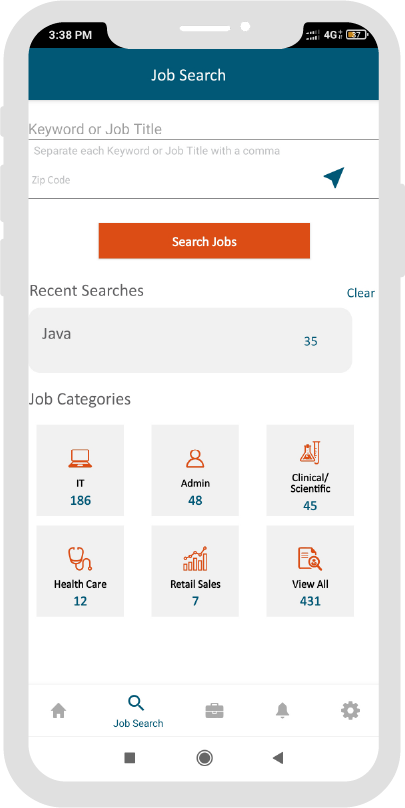The height and width of the screenshot is (808, 405).
Task: Clear the recent searches list
Action: (x=361, y=293)
